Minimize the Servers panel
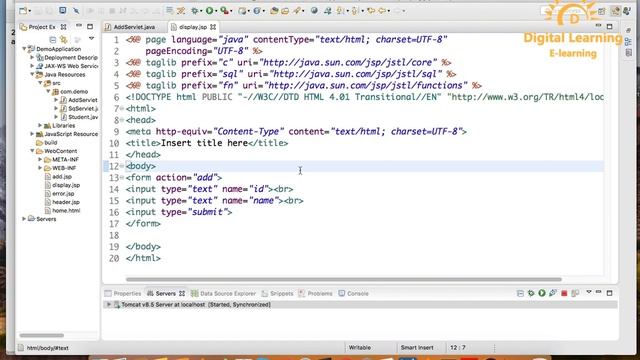640x360 pixels. coord(599,292)
